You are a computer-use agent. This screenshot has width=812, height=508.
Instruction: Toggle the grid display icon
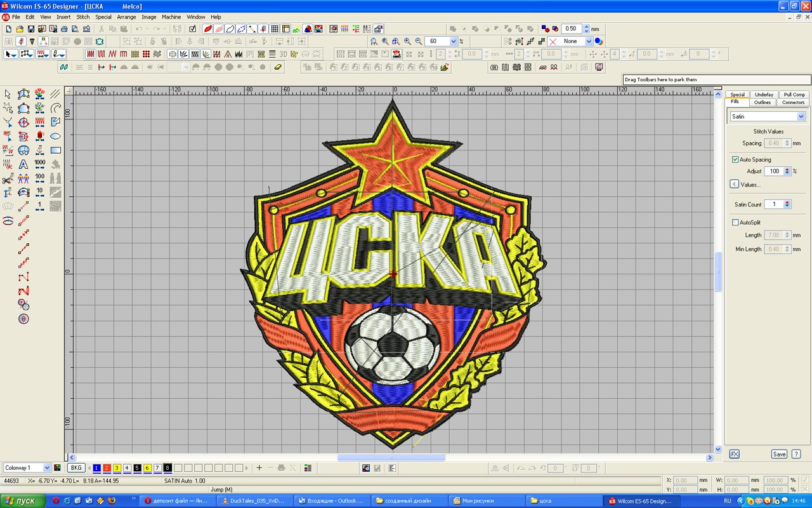[x=275, y=29]
